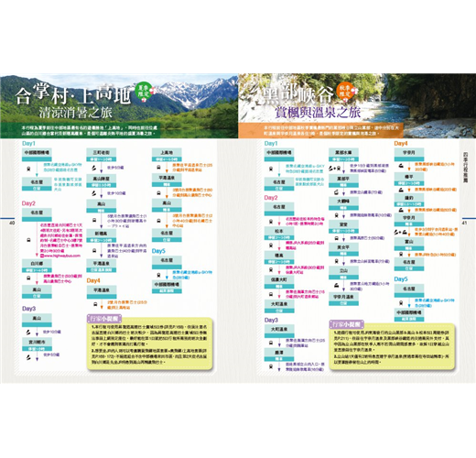Click train icon below 穗高 stop

(x=271, y=269)
